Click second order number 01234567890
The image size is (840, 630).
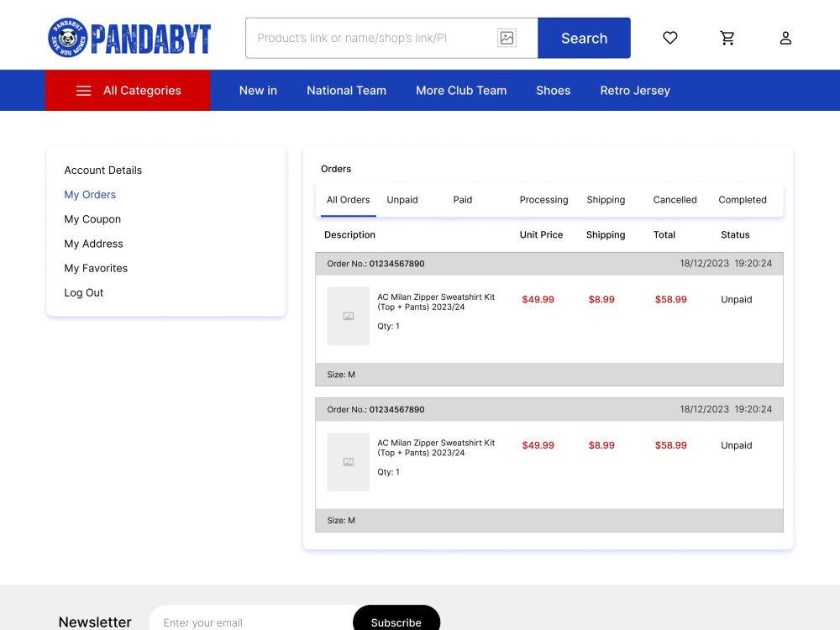pyautogui.click(x=396, y=409)
